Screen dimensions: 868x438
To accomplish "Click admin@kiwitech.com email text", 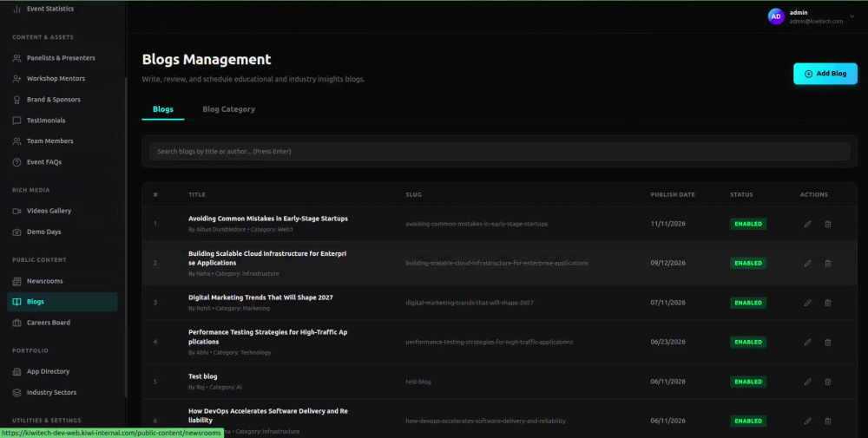I will point(816,22).
